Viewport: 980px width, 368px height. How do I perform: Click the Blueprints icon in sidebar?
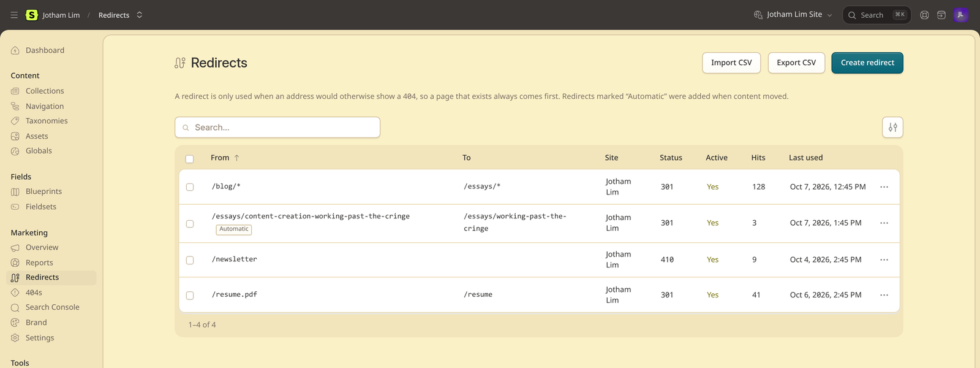(15, 191)
